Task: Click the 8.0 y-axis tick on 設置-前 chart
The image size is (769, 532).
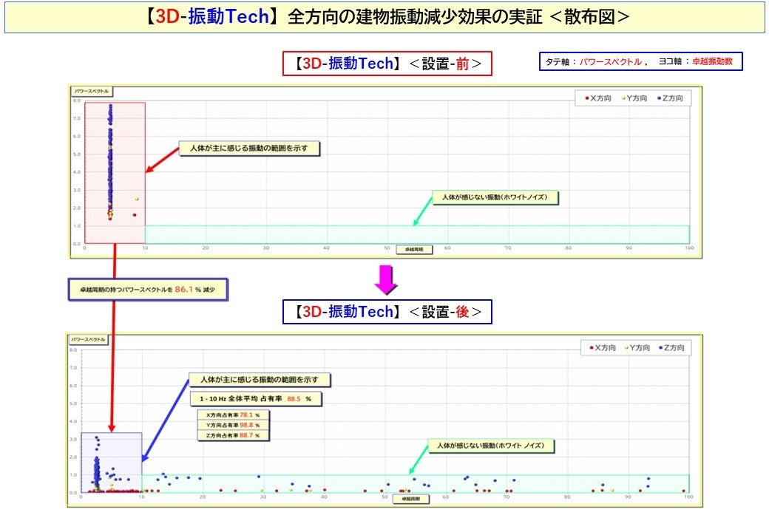Action: coord(76,100)
